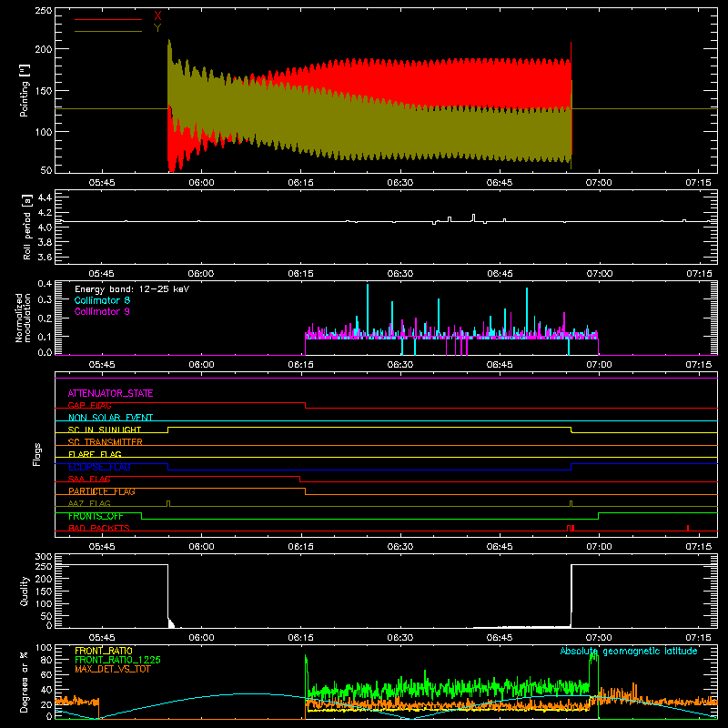Click the BAD_PACKETS flag label
Image resolution: width=728 pixels, height=728 pixels.
[99, 528]
